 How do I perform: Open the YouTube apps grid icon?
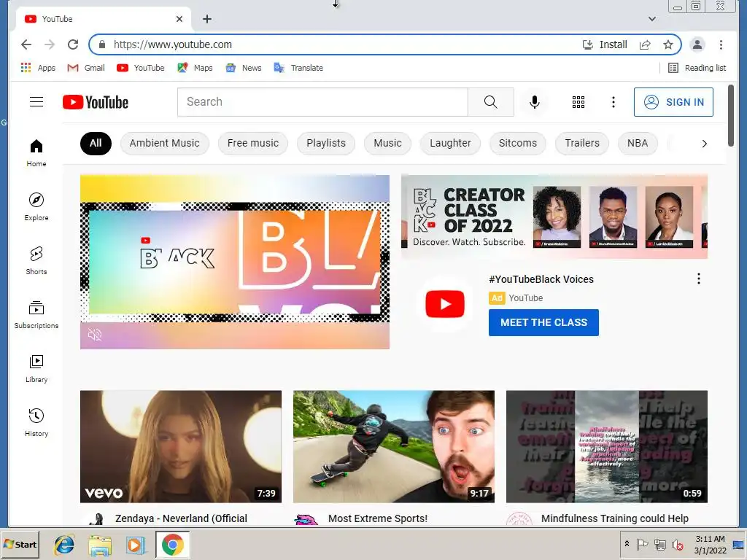[578, 102]
